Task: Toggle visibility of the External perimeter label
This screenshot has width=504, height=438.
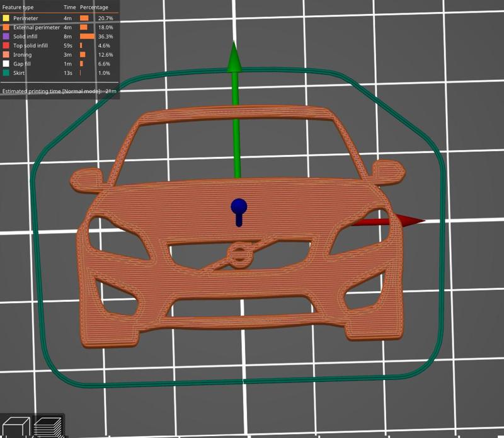Action: coord(37,27)
